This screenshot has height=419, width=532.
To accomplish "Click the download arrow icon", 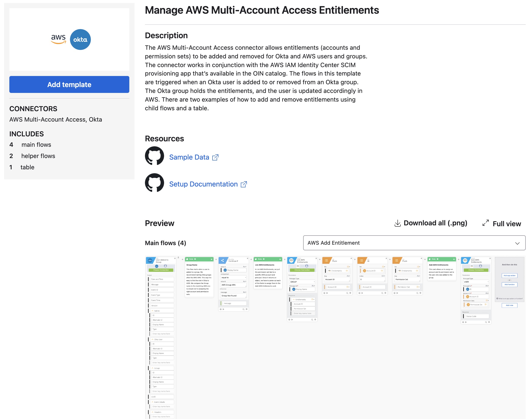I will click(397, 223).
